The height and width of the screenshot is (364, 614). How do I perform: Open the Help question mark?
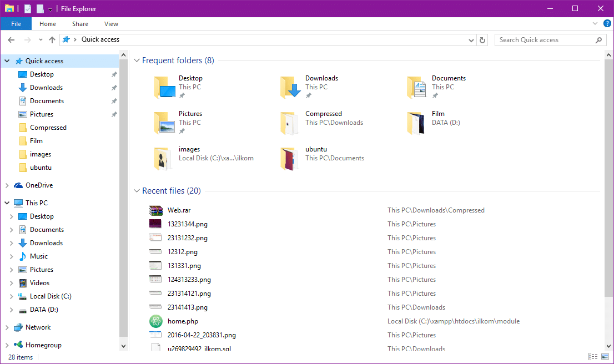point(607,23)
